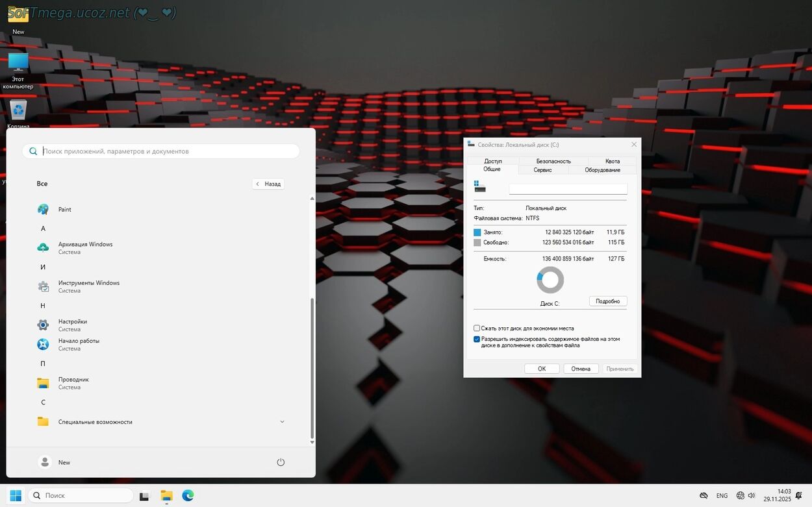Viewport: 812px width, 507px height.
Task: Open Microsoft Edge from the taskbar
Action: (188, 495)
